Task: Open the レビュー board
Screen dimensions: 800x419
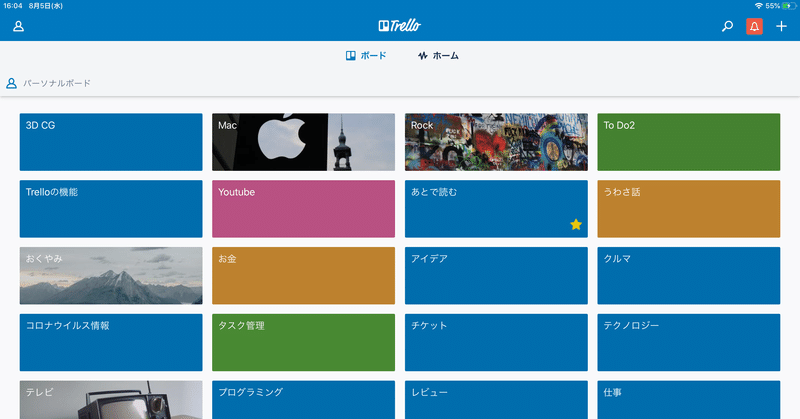Action: point(496,400)
